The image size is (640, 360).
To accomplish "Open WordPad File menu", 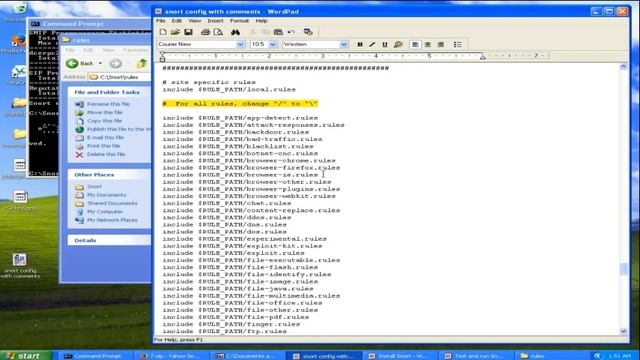I will (x=161, y=21).
